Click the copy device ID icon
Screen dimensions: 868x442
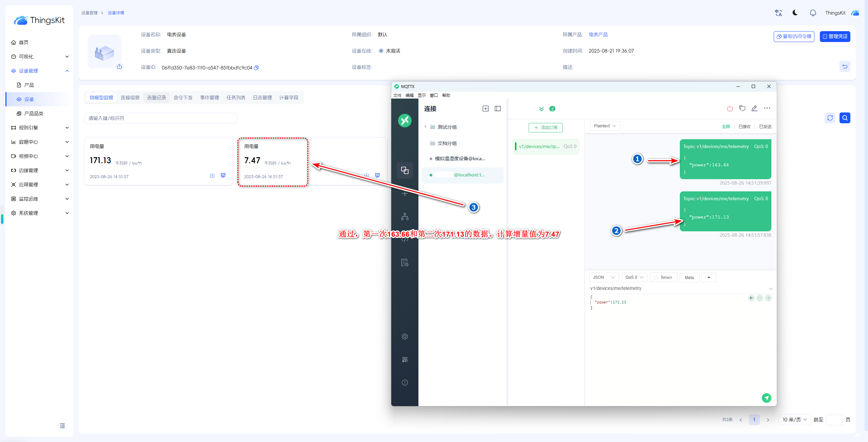[257, 68]
